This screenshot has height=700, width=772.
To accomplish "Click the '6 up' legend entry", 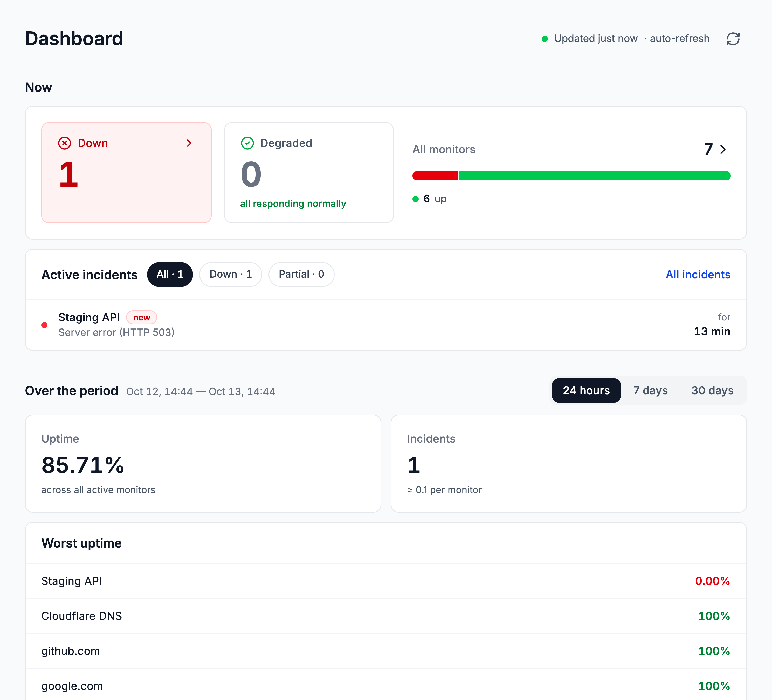I will (430, 199).
